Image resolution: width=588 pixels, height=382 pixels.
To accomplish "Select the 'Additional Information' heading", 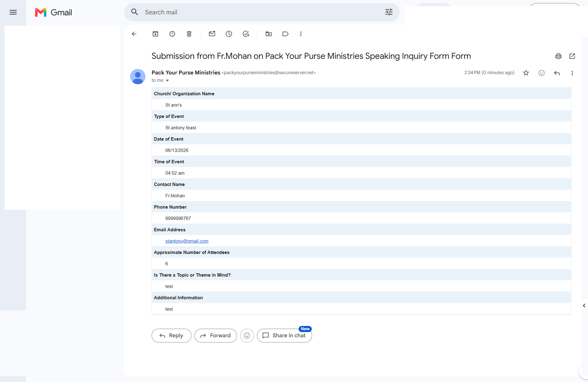I will [x=178, y=298].
